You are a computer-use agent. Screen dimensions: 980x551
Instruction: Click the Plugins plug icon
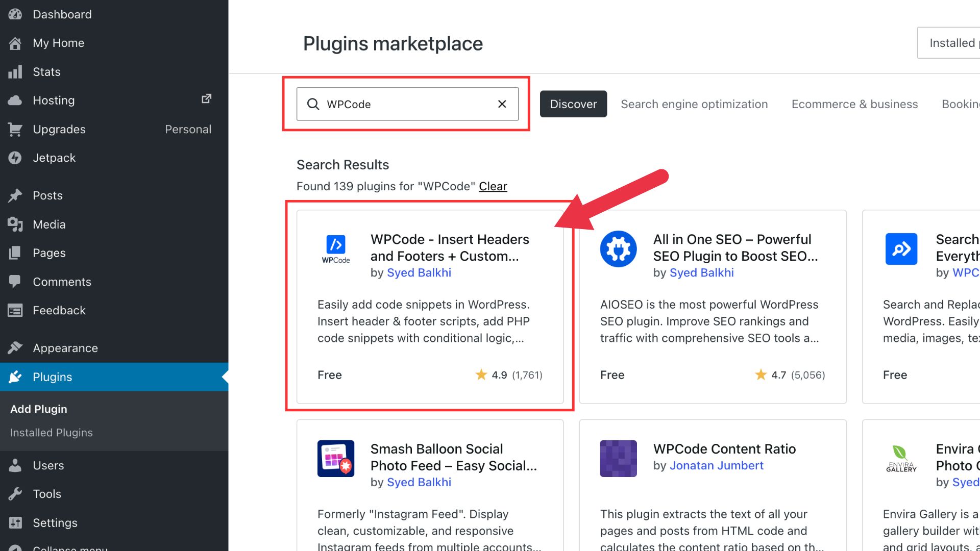click(x=15, y=377)
